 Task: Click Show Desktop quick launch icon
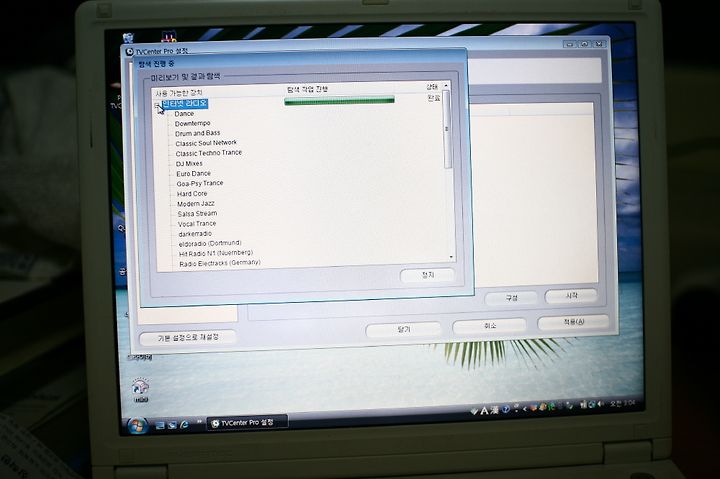coord(159,425)
